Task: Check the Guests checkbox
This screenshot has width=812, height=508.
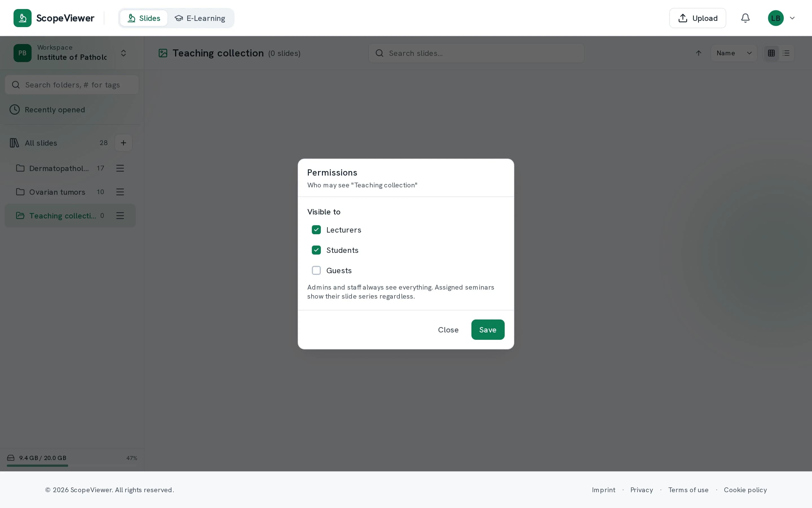Action: [x=316, y=270]
